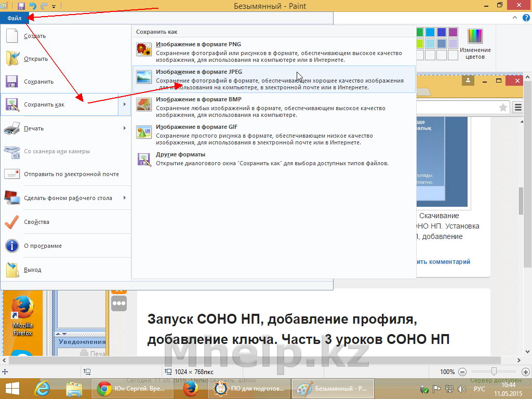Click the horizontal scrollbar of canvas

tap(255, 360)
